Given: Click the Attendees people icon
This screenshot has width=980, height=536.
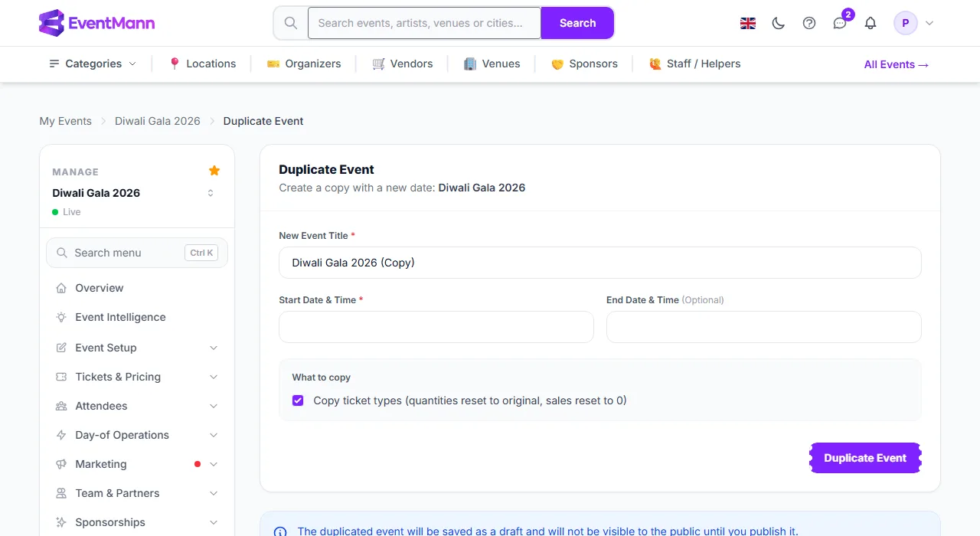Looking at the screenshot, I should [x=61, y=406].
